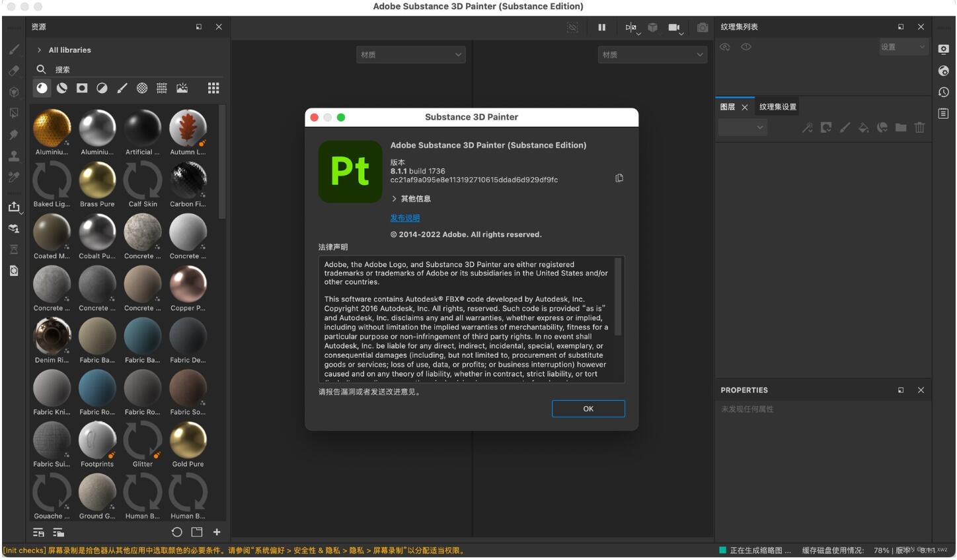957x560 pixels.
Task: Select the Smudge tool
Action: tap(14, 135)
